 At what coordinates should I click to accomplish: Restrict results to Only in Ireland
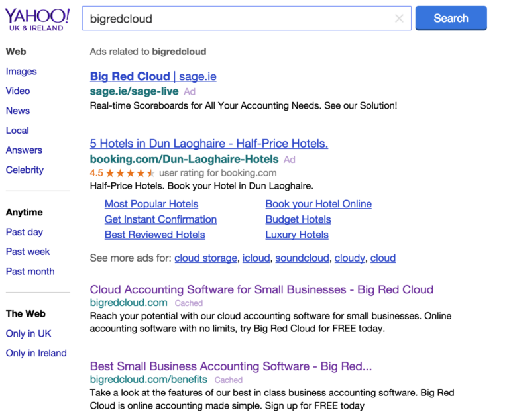(x=36, y=353)
